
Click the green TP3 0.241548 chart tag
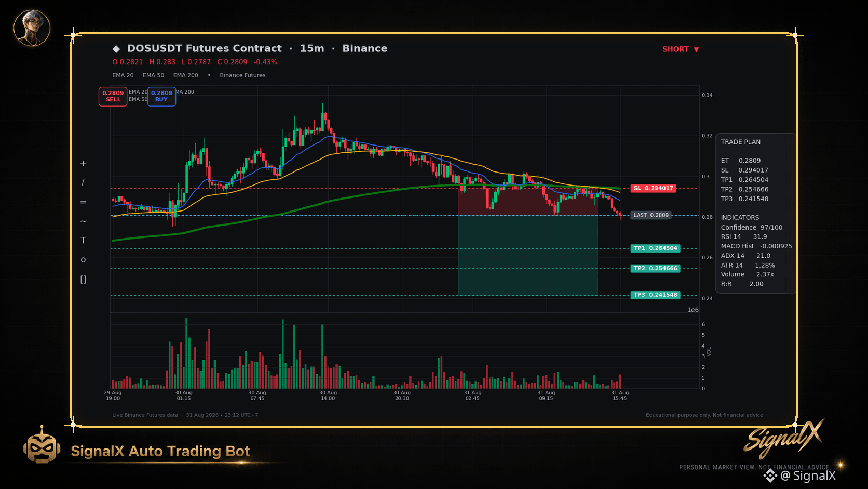point(656,295)
